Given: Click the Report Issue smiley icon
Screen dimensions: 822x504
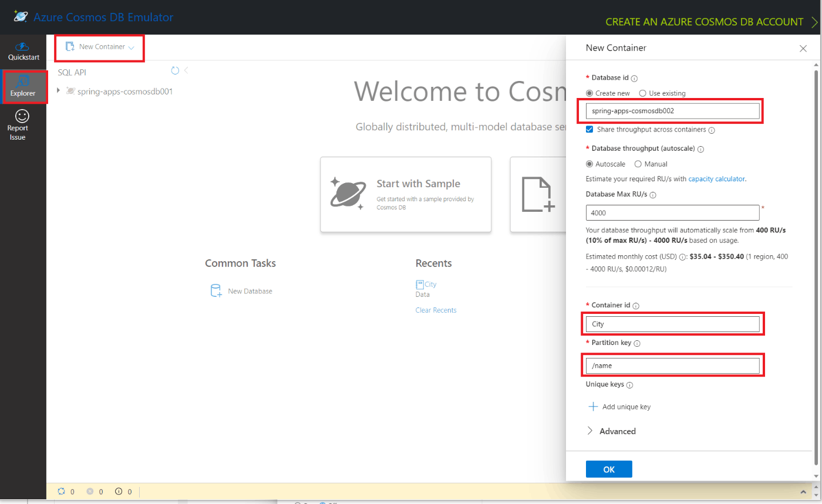Looking at the screenshot, I should (22, 116).
